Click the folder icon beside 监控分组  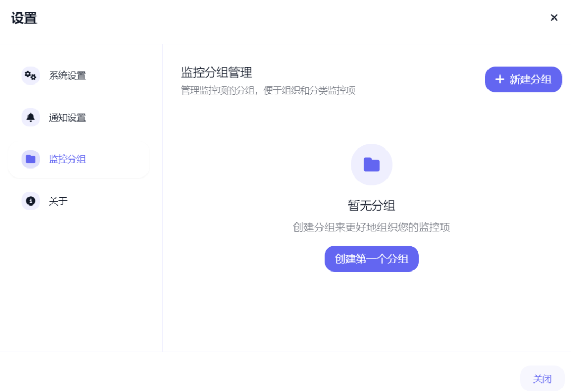point(31,159)
